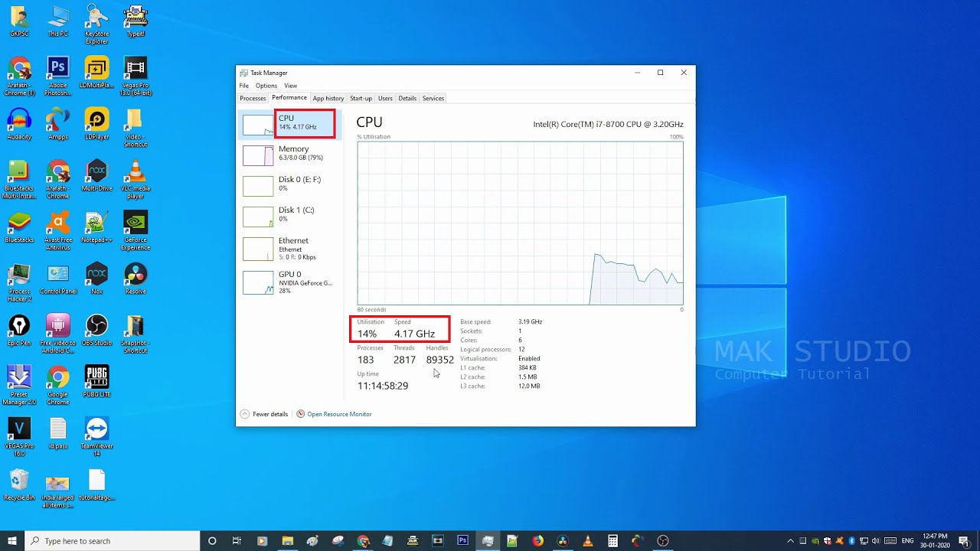
Task: Open View menu in Task Manager
Action: click(290, 86)
